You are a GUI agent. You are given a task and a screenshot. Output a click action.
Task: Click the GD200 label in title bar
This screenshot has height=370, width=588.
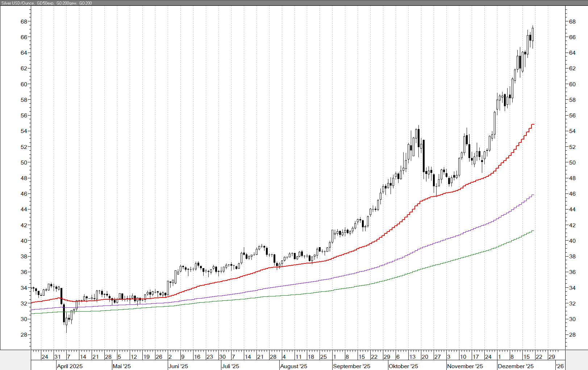point(86,3)
